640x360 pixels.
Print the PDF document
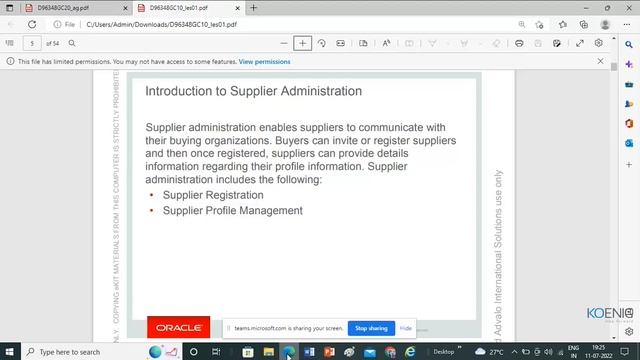(519, 43)
